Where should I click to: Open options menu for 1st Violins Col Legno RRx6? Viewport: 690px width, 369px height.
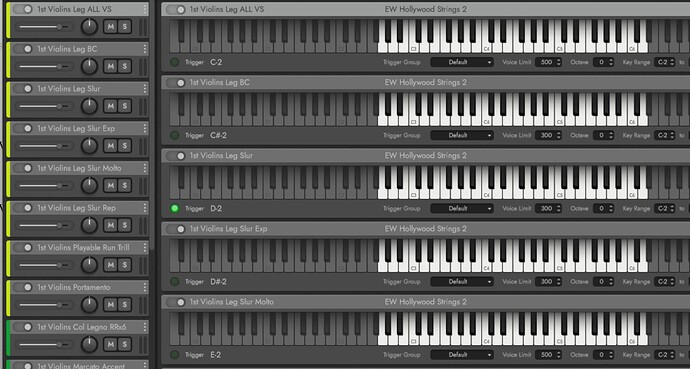pyautogui.click(x=145, y=327)
